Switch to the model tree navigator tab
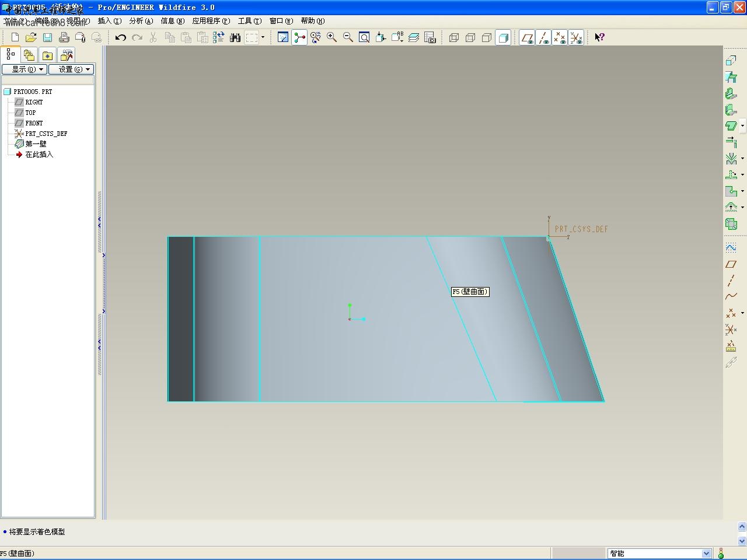Viewport: 747px width, 560px height. pos(11,55)
